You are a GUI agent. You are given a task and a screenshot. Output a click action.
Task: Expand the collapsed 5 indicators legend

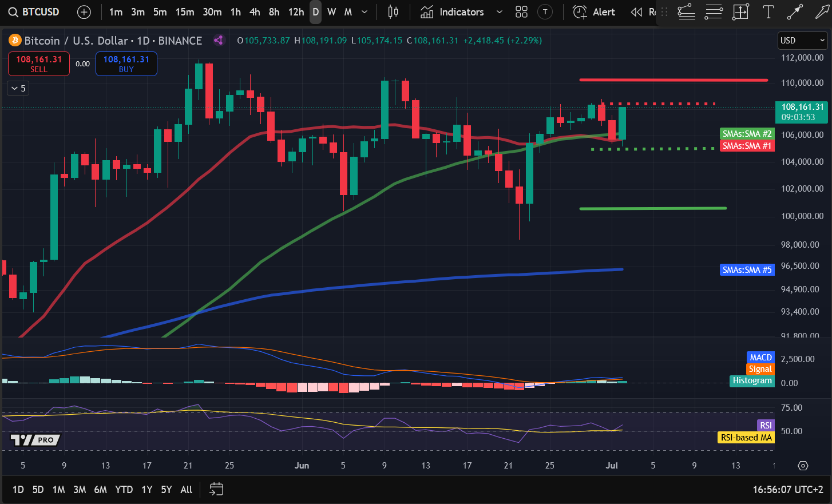18,88
